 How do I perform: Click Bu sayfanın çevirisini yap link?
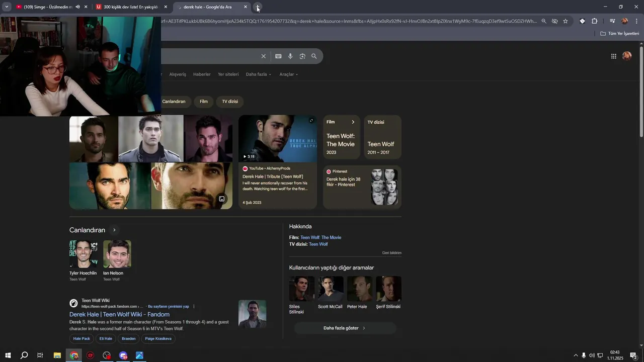pyautogui.click(x=169, y=307)
